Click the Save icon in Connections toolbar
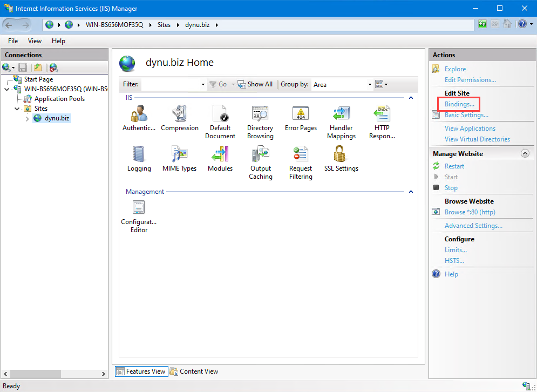Screen dimensions: 537x392 (23, 67)
